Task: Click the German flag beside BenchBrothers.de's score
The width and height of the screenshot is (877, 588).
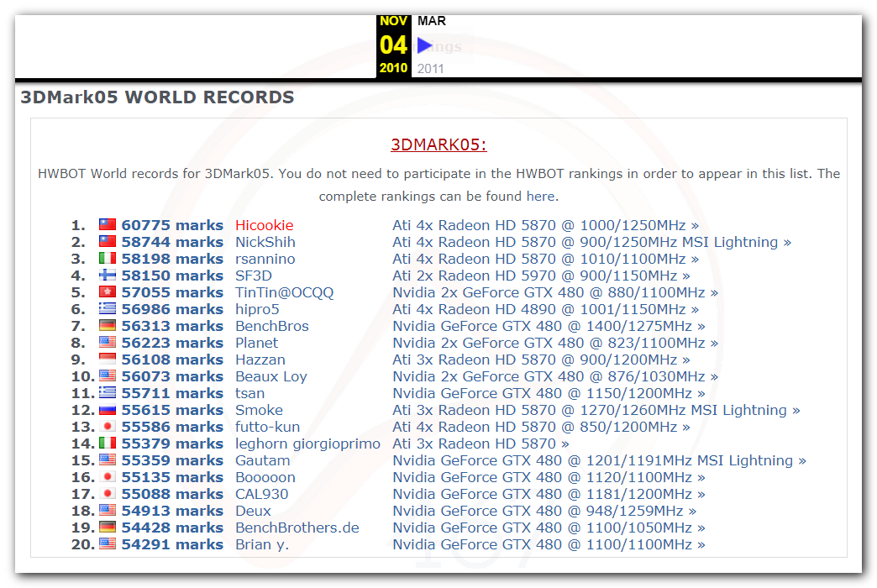Action: coord(108,527)
